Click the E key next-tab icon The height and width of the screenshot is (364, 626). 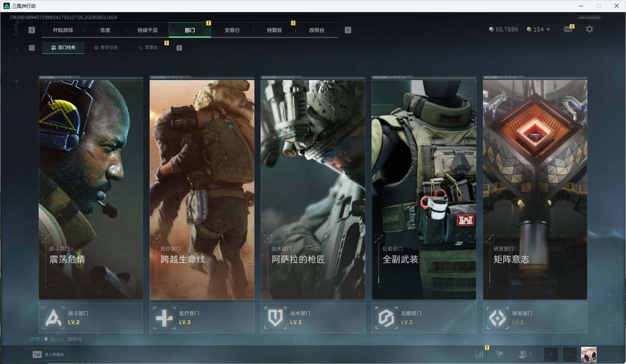tap(348, 30)
